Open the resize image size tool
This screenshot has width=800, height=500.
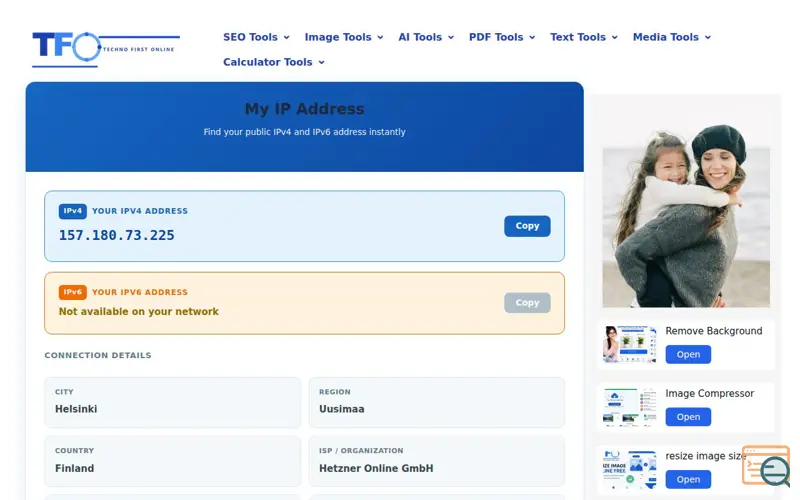click(x=688, y=480)
